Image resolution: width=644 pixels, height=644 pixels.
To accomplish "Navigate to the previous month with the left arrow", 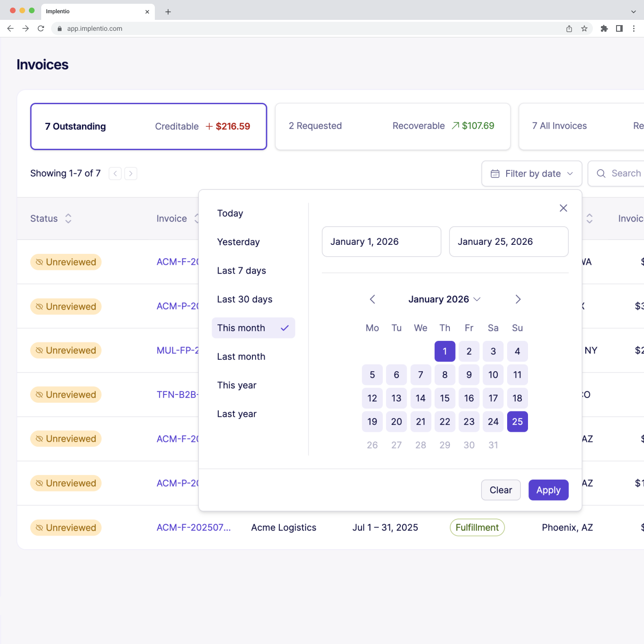I will point(372,299).
